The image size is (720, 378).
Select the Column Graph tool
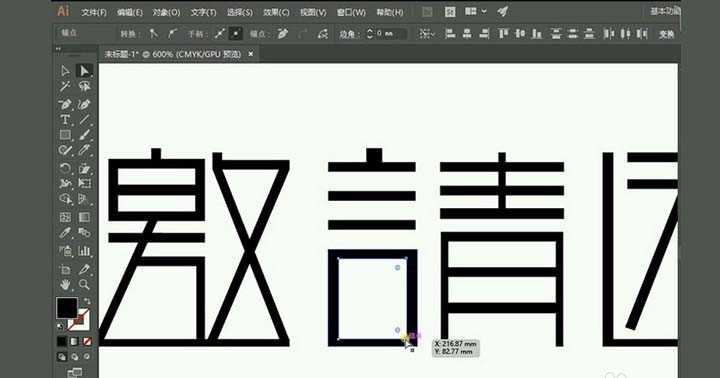(84, 251)
